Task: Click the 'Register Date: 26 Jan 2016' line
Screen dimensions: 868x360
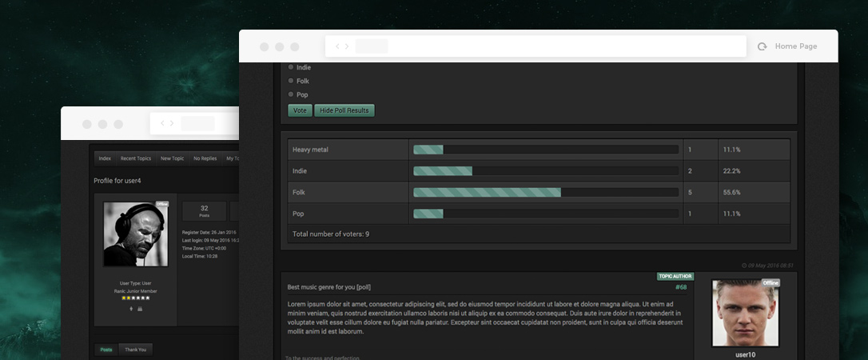Action: coord(209,232)
